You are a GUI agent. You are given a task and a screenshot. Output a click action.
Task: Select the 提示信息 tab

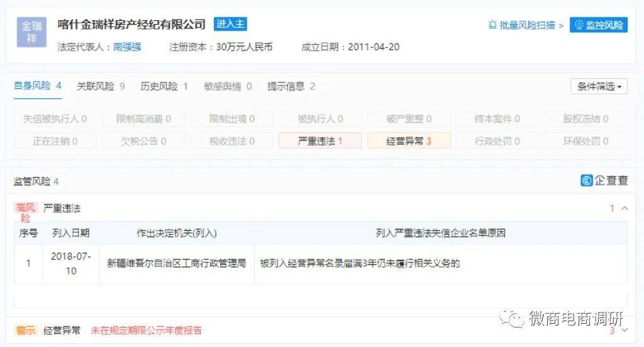(x=291, y=86)
